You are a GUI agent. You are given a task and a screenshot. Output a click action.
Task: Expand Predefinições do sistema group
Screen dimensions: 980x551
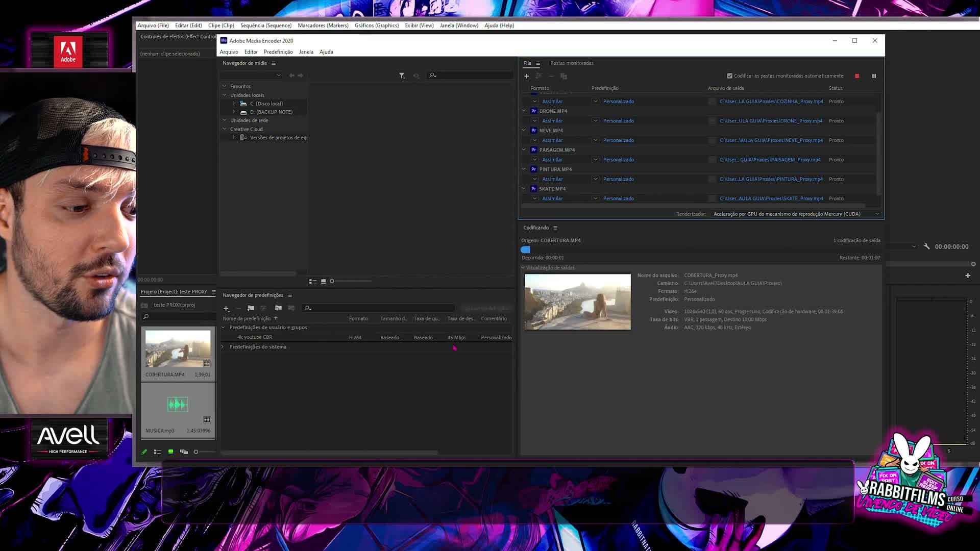click(x=223, y=347)
